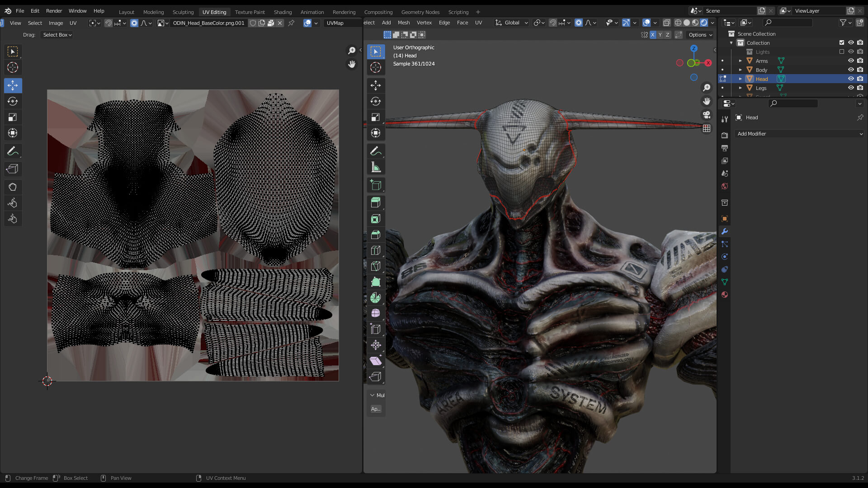Click the new image copy button
The height and width of the screenshot is (488, 868).
coord(262,23)
